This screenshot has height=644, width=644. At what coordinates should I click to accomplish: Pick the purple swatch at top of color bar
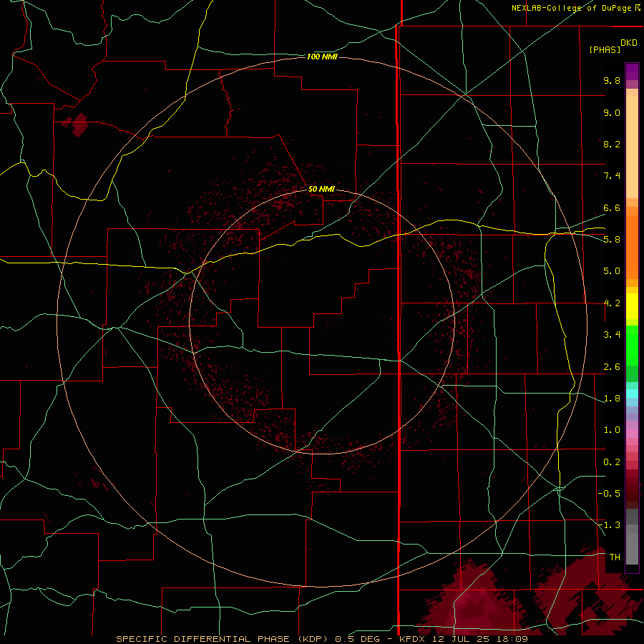[x=632, y=72]
